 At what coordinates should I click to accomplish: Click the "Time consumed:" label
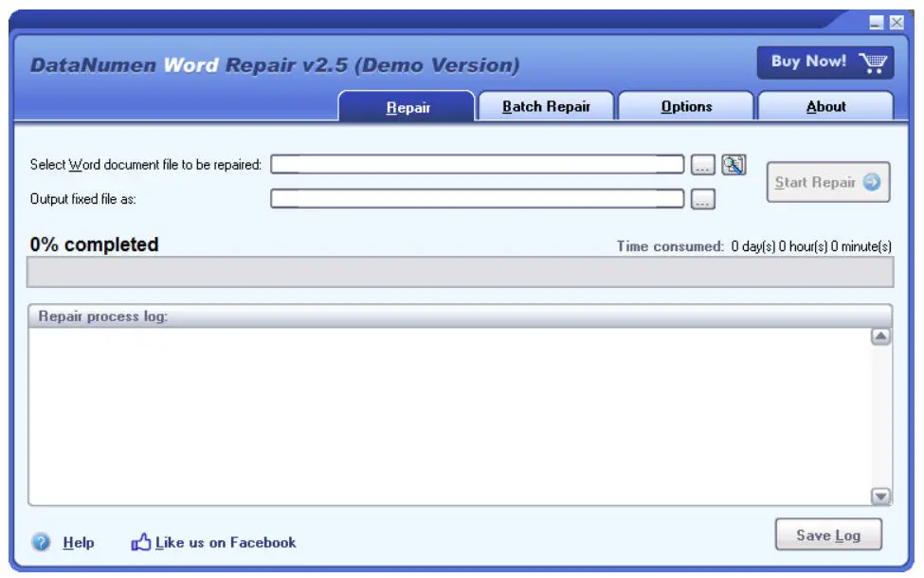(670, 246)
